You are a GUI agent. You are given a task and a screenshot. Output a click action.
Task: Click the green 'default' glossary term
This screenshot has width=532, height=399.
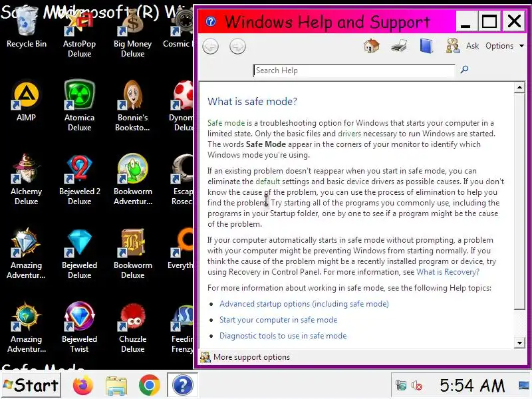coord(268,181)
